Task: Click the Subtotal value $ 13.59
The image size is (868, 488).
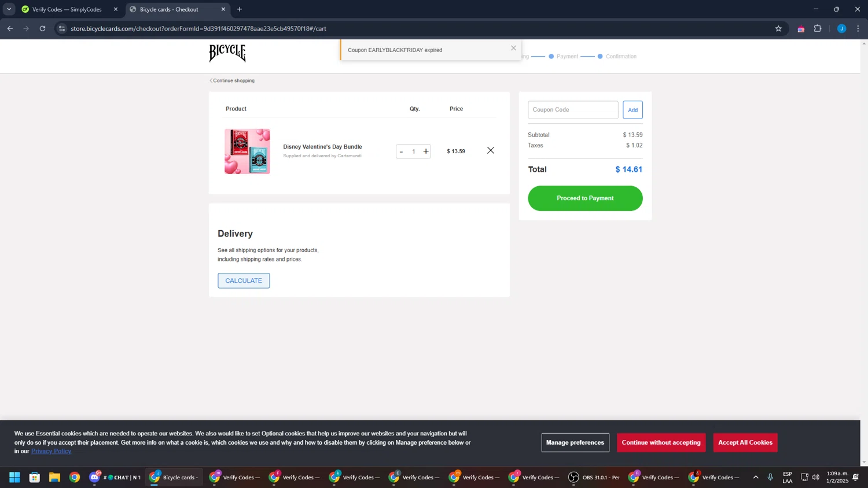Action: tap(632, 135)
